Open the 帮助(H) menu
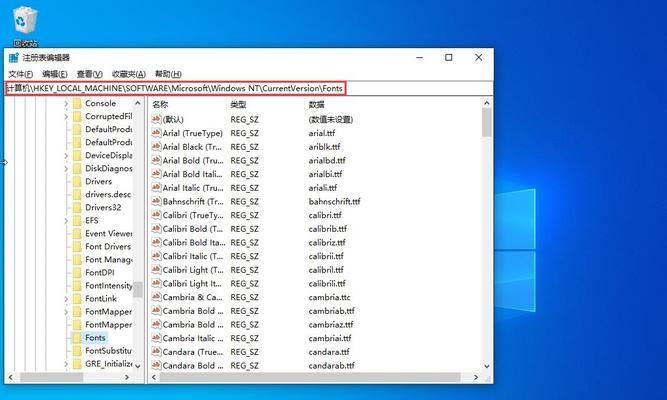Screen dimensions: 667x400 tap(168, 74)
